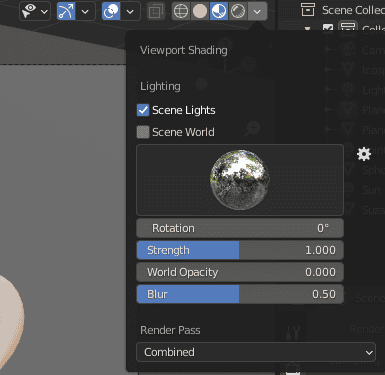
Task: Click the HDRI environment sphere thumbnail
Action: (x=240, y=180)
